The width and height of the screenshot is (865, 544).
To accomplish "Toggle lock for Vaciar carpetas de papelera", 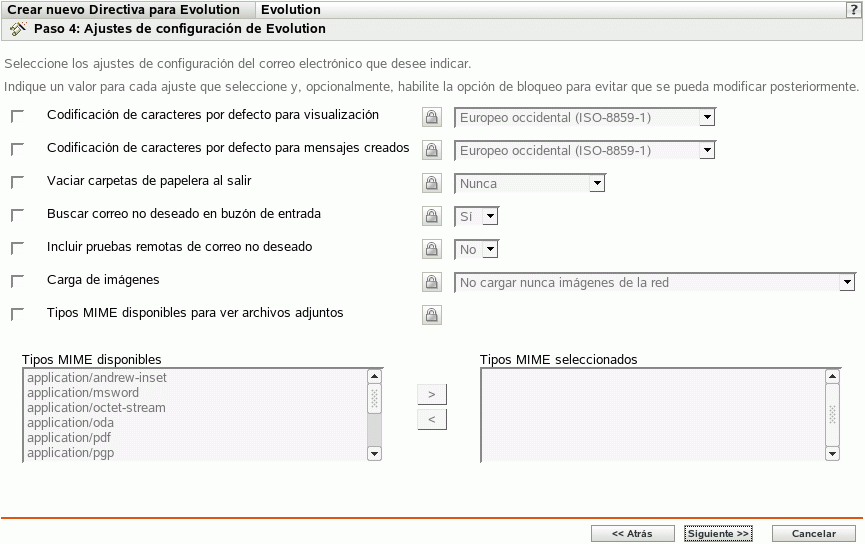I will click(x=432, y=183).
